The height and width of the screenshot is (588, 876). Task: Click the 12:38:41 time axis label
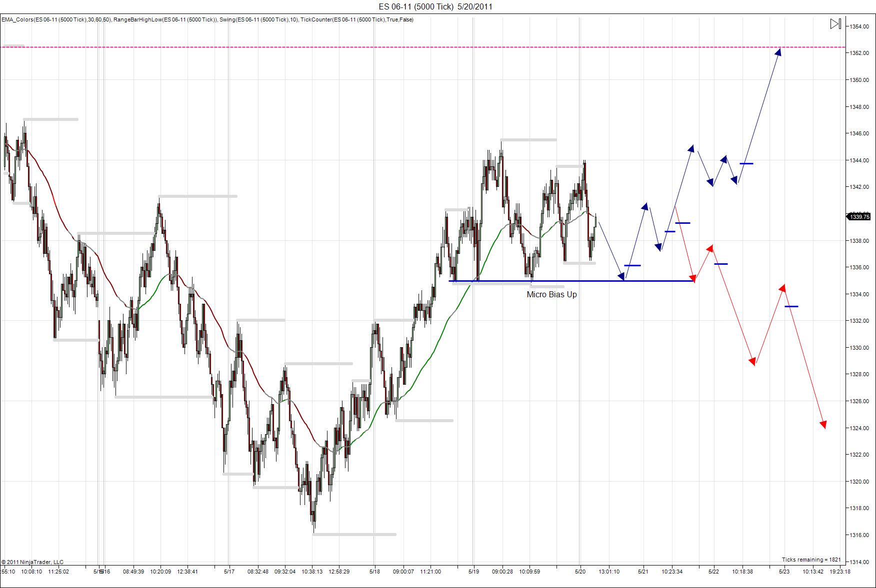187,572
